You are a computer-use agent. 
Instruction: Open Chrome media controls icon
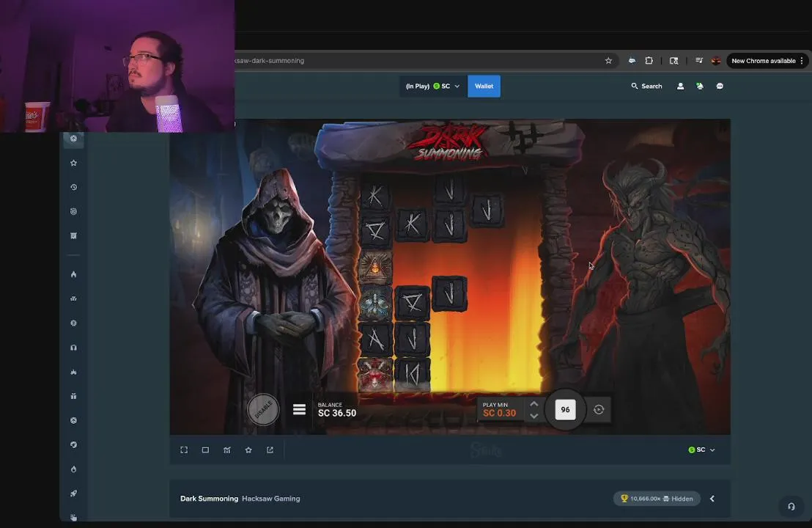[x=699, y=61]
